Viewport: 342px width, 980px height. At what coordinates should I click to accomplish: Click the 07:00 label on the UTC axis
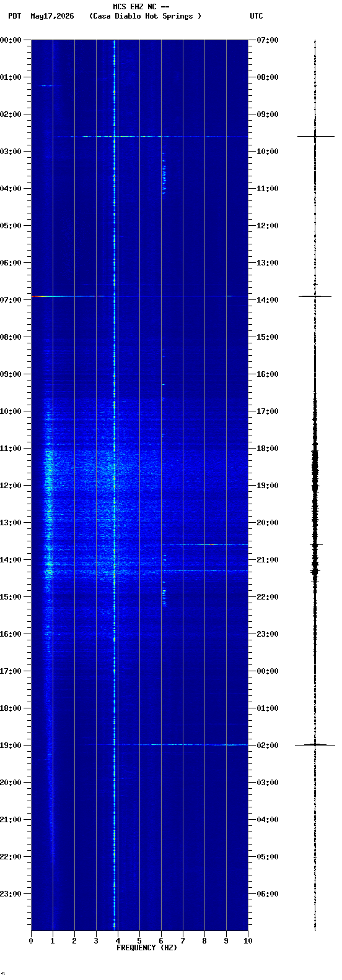(268, 40)
